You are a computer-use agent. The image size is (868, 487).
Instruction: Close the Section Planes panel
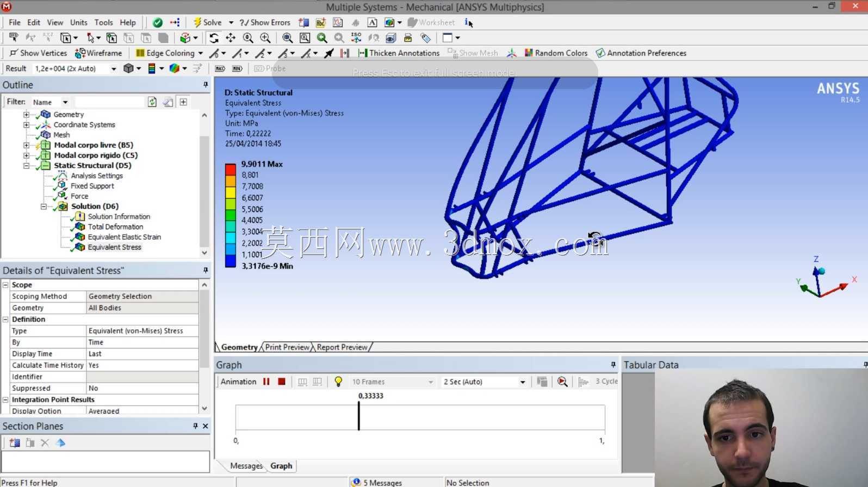click(x=206, y=426)
